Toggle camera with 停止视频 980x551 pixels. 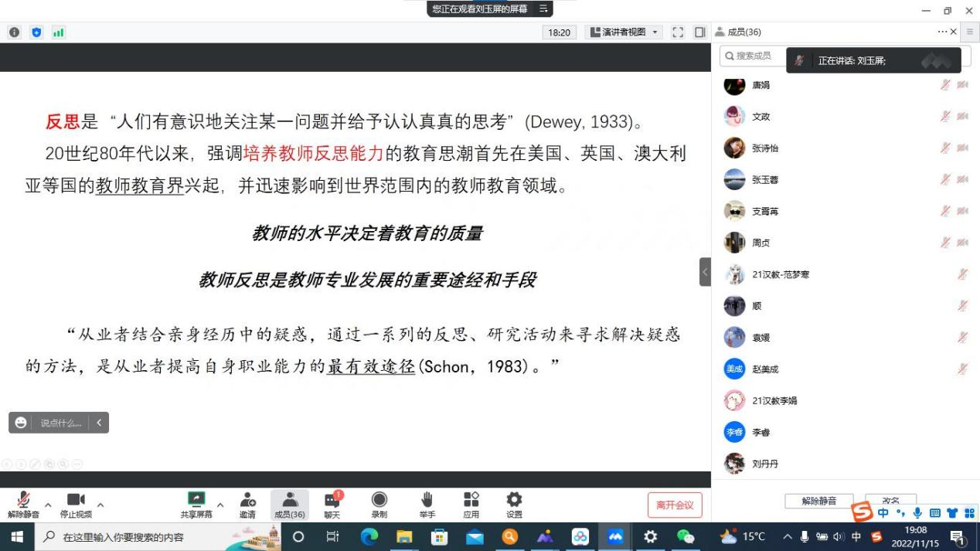coord(76,505)
